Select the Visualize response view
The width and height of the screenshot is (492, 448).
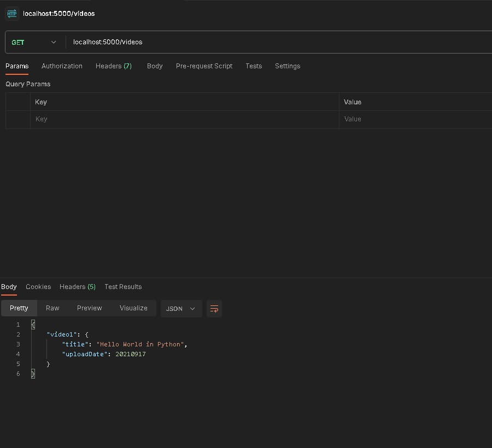point(133,308)
